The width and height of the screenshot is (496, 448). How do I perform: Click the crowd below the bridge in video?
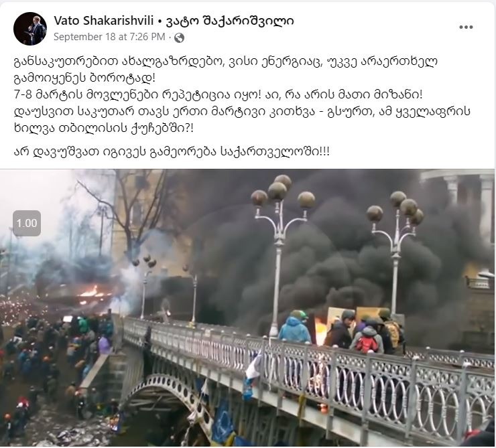click(54, 364)
